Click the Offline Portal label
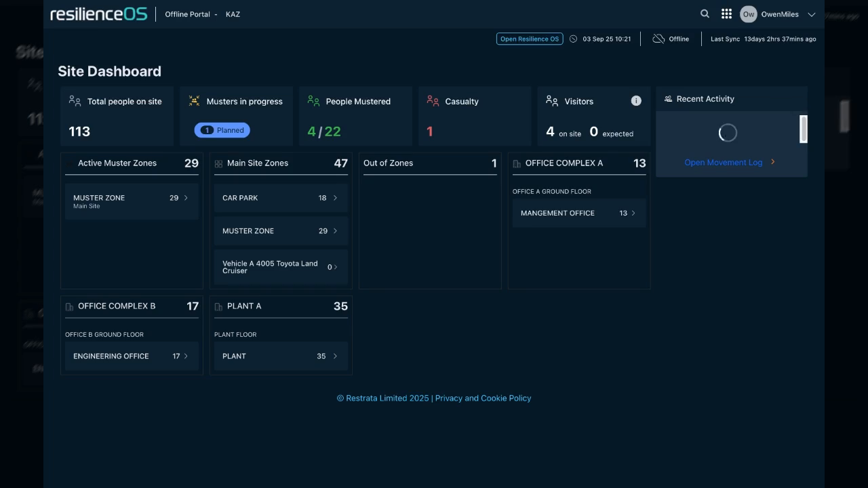The height and width of the screenshot is (488, 868). click(x=187, y=14)
